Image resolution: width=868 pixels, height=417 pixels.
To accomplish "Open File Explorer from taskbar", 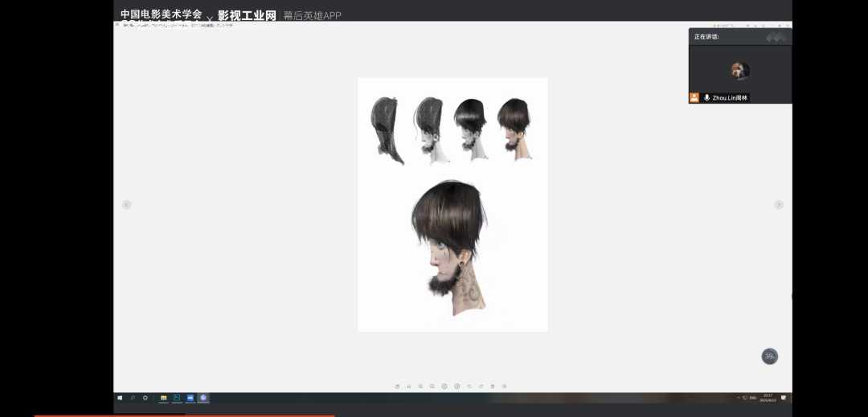I will coord(163,398).
